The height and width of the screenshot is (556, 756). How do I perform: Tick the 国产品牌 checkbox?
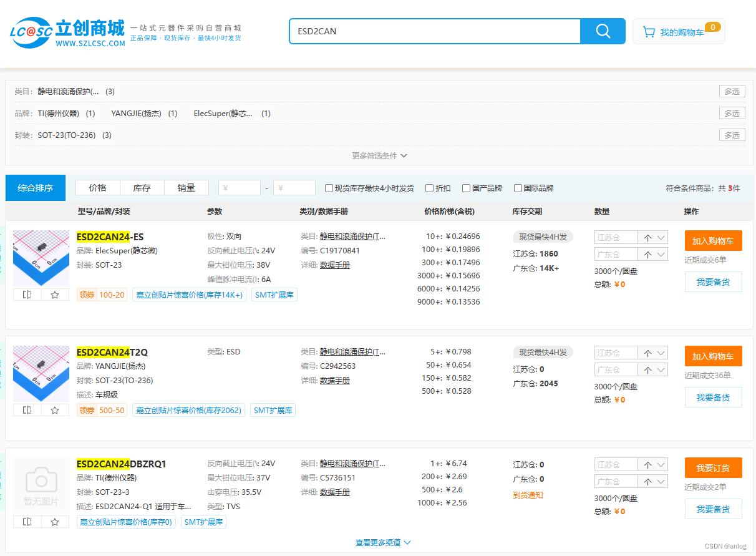pos(466,188)
